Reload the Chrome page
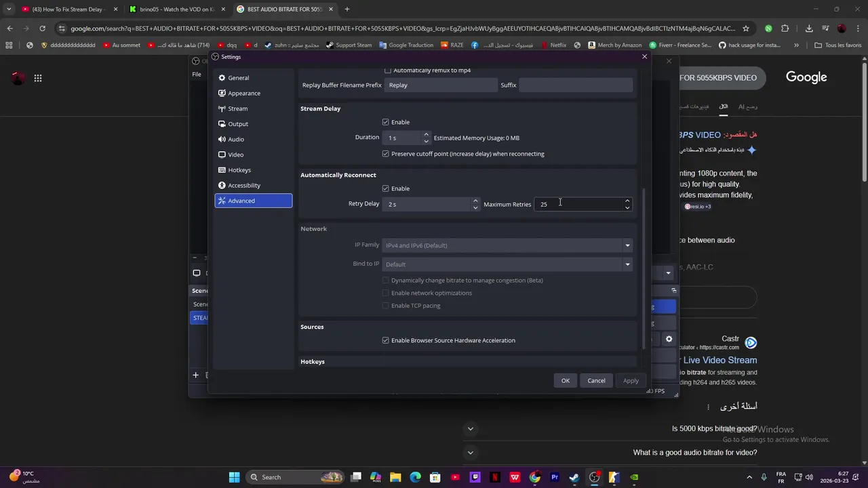868x488 pixels. coord(42,28)
